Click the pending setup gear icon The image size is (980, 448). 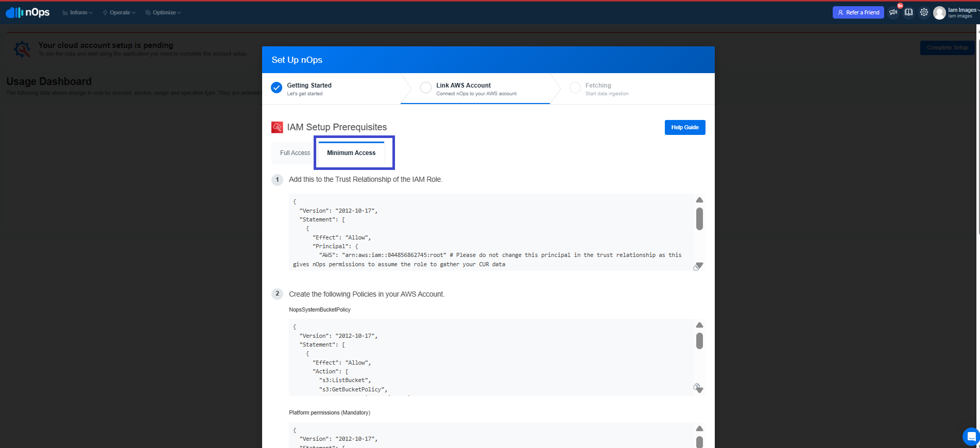tap(22, 49)
